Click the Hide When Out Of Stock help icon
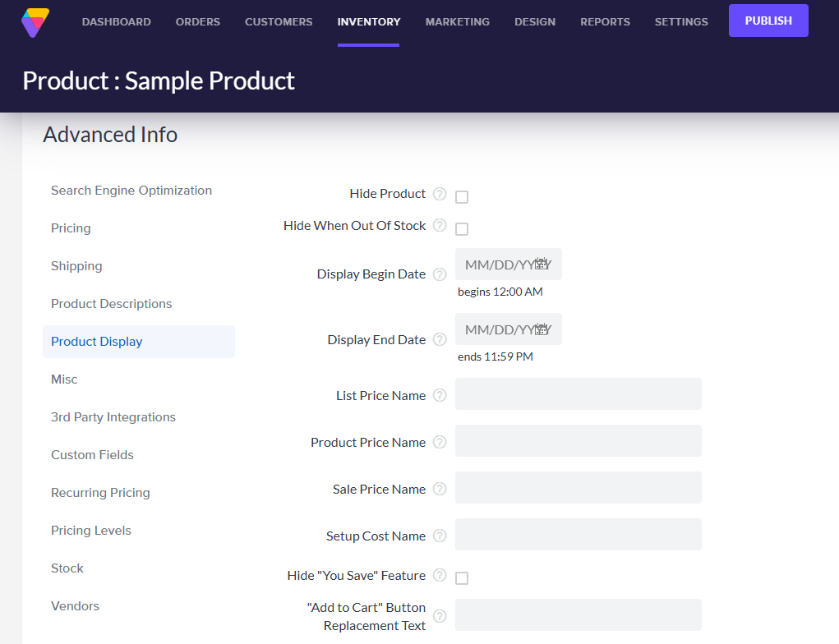Image resolution: width=839 pixels, height=644 pixels. pos(440,225)
